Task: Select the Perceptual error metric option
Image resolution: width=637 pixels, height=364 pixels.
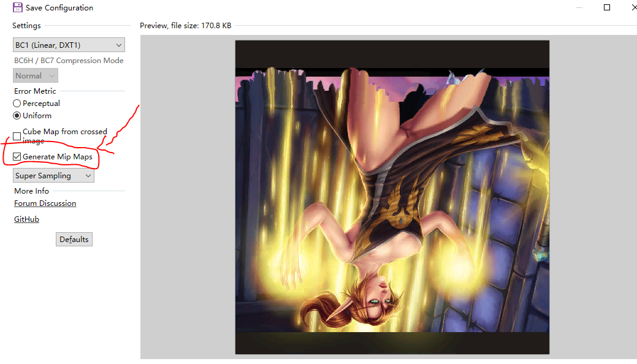Action: tap(17, 104)
